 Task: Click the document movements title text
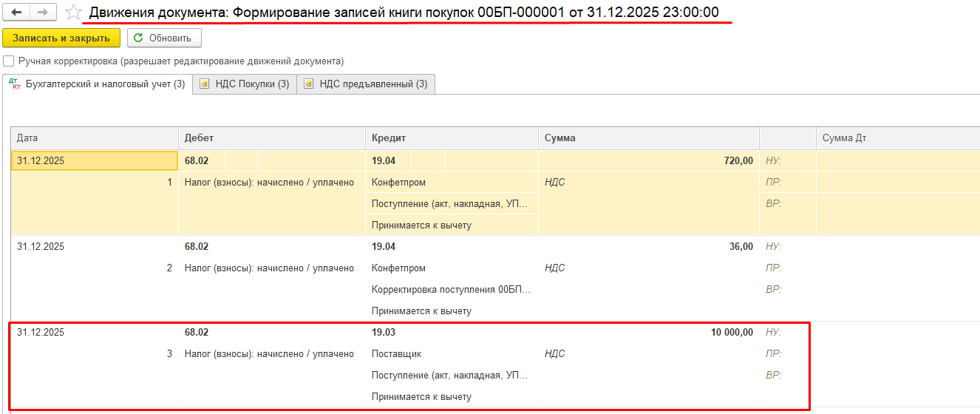[404, 12]
